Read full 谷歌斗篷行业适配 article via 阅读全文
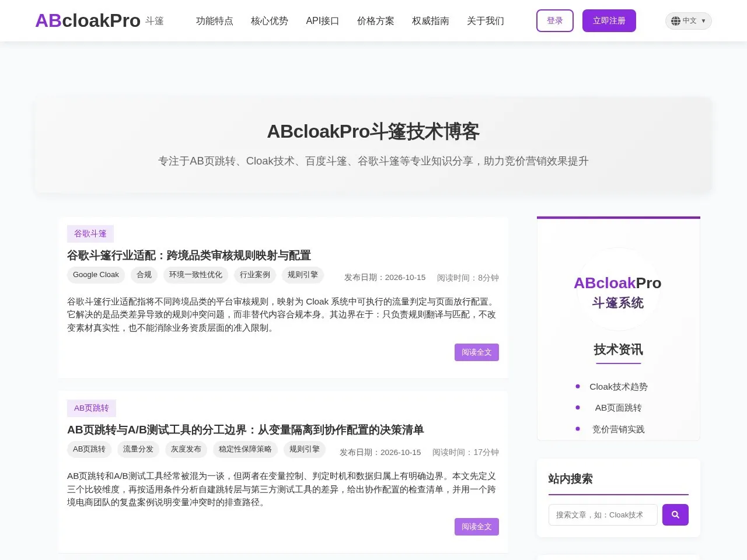Image resolution: width=747 pixels, height=560 pixels. pyautogui.click(x=477, y=352)
